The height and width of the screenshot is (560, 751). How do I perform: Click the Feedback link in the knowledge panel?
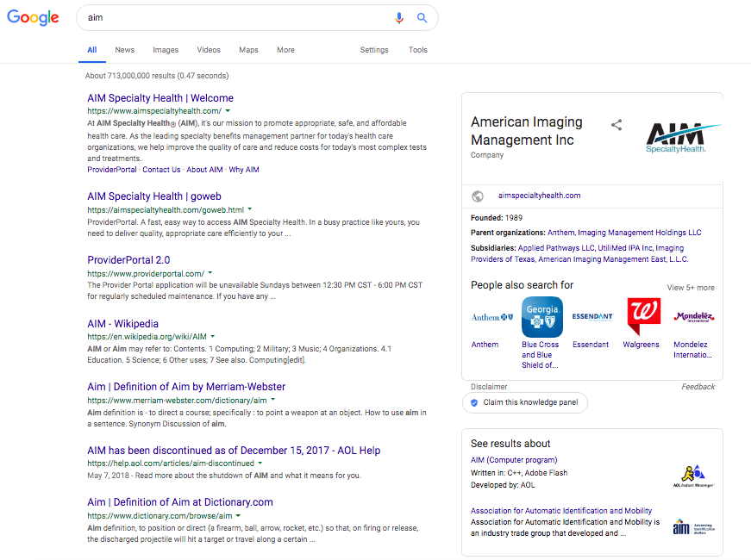pos(698,386)
